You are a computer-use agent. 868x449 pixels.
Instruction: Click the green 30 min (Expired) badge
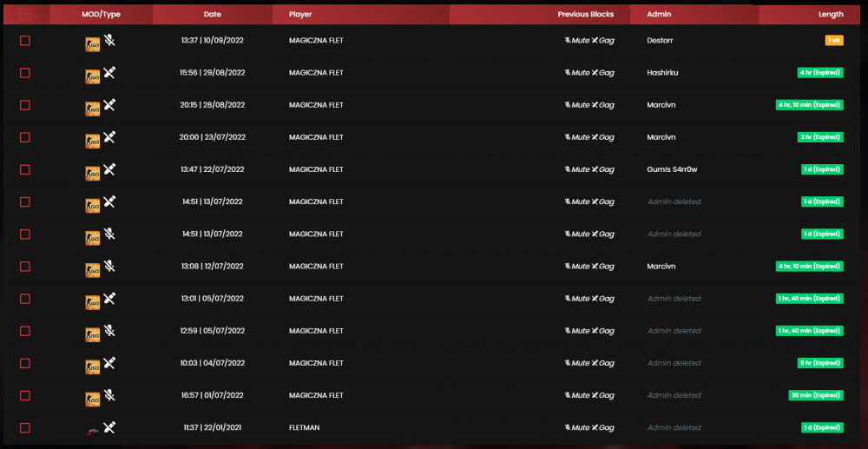pyautogui.click(x=816, y=395)
